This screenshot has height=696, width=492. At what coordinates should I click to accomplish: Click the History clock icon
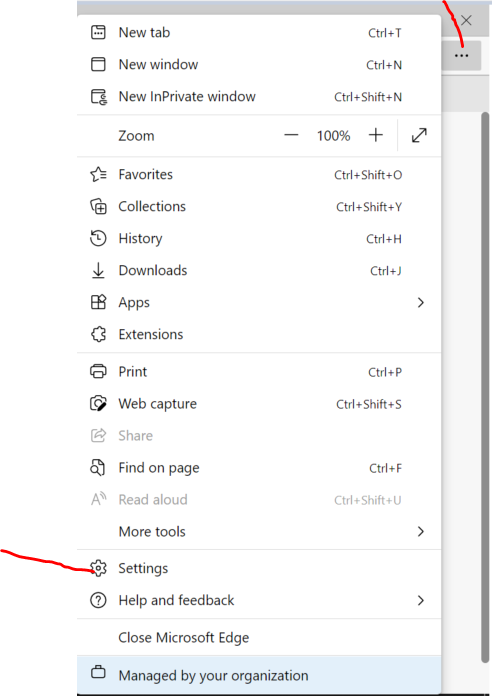point(98,238)
